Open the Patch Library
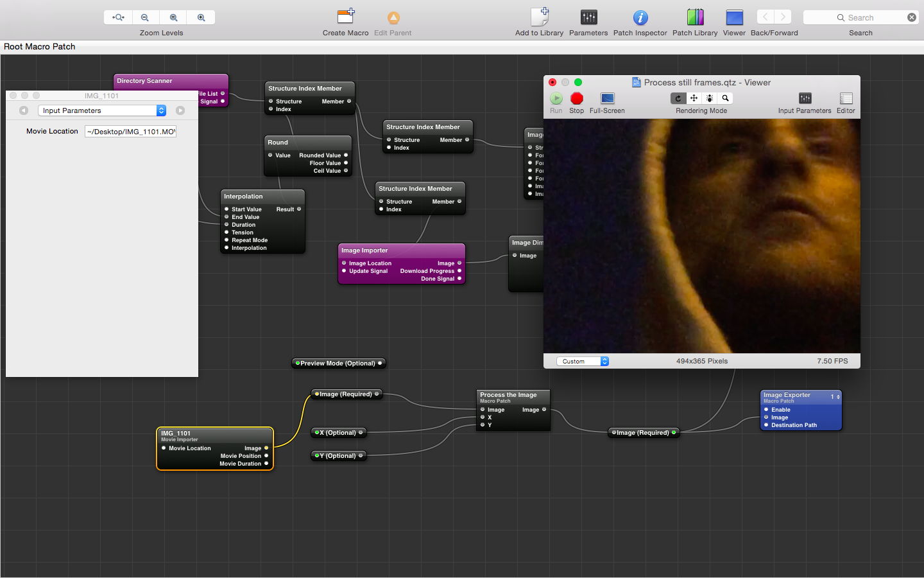The height and width of the screenshot is (578, 924). pos(695,17)
